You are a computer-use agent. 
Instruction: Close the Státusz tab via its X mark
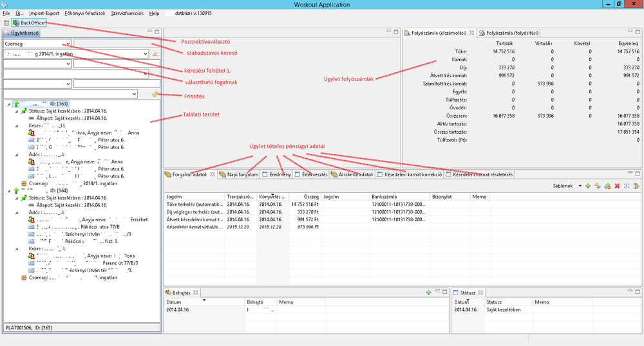pos(480,293)
